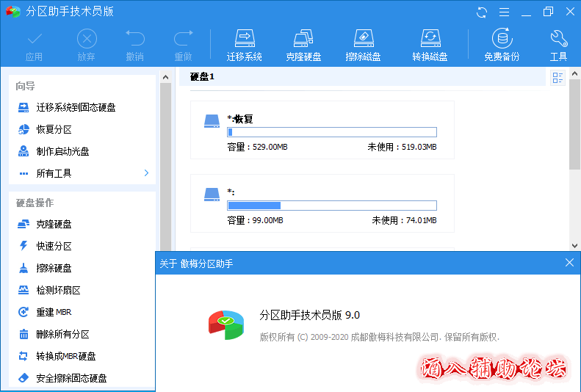Select the 擦除磁盘 toolbar icon

pos(363,45)
